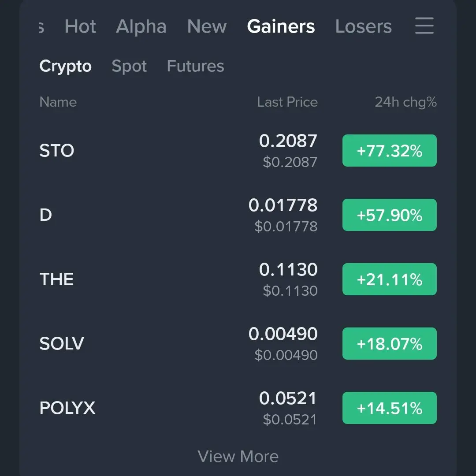
Task: Switch to the Alpha tab
Action: click(x=141, y=27)
